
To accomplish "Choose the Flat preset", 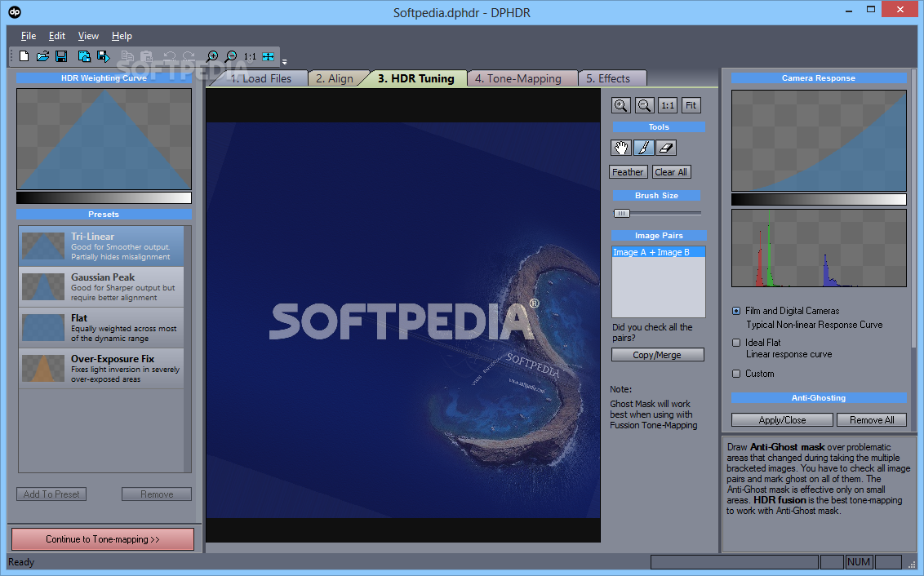I will [x=101, y=327].
